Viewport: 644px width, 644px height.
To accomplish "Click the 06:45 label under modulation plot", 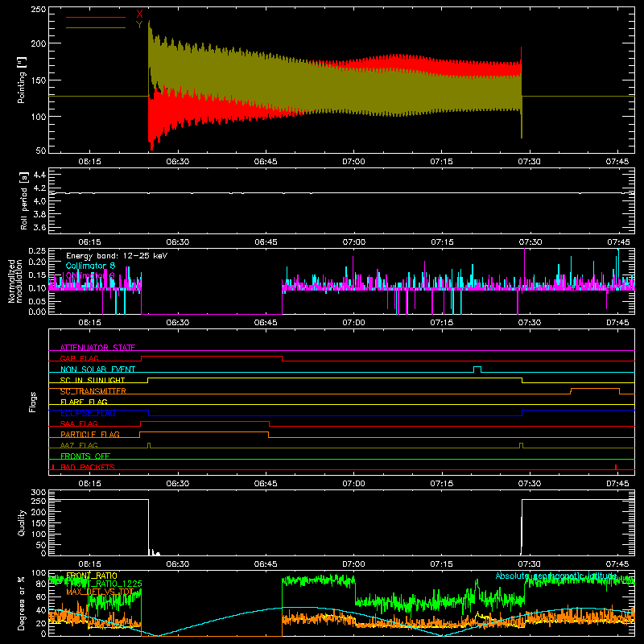I will pos(266,323).
